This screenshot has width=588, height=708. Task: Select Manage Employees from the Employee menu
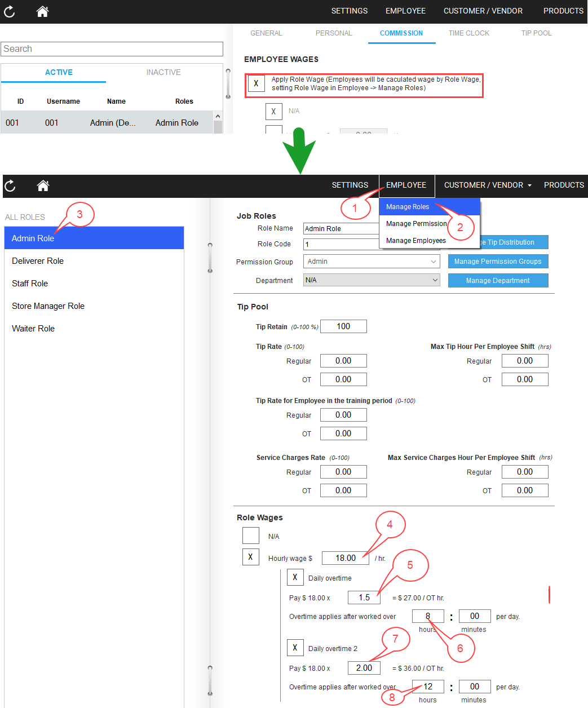[x=415, y=240]
